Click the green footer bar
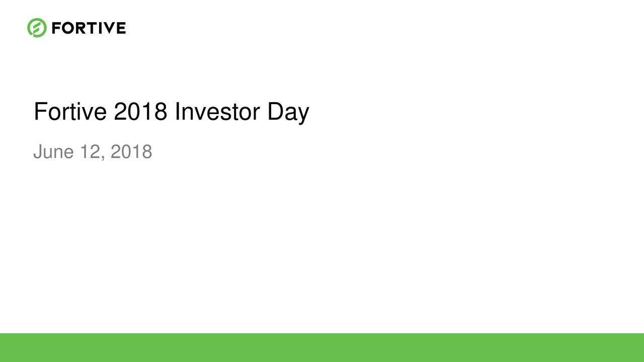The image size is (644, 362). [x=322, y=347]
